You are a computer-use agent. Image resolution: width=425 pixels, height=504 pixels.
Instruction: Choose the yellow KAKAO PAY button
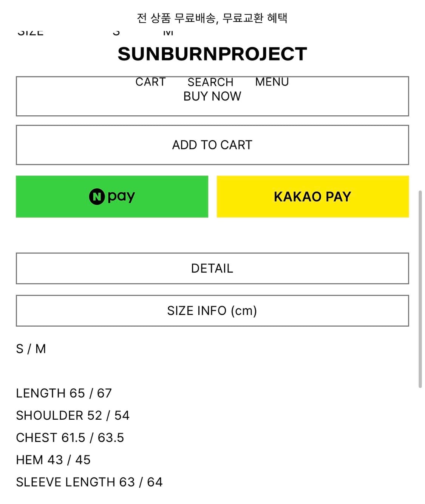[312, 197]
